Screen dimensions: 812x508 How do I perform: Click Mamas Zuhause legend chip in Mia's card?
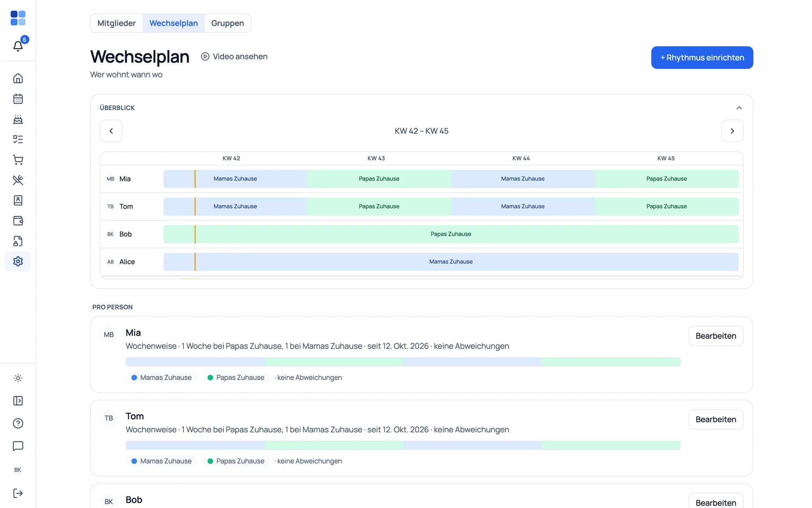point(162,378)
